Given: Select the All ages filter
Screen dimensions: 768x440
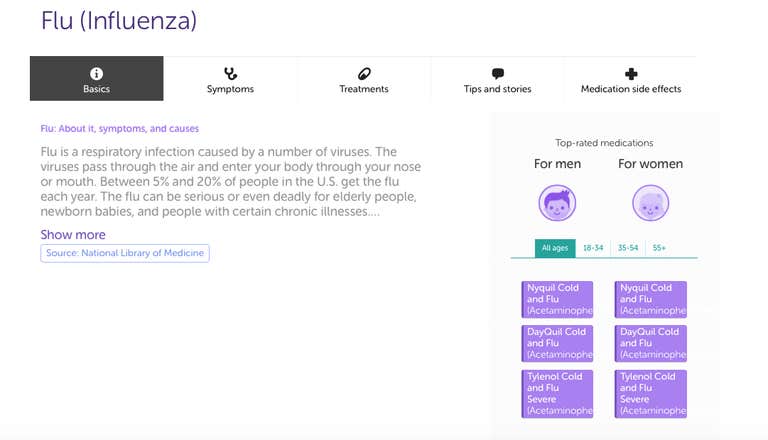Looking at the screenshot, I should pos(555,248).
